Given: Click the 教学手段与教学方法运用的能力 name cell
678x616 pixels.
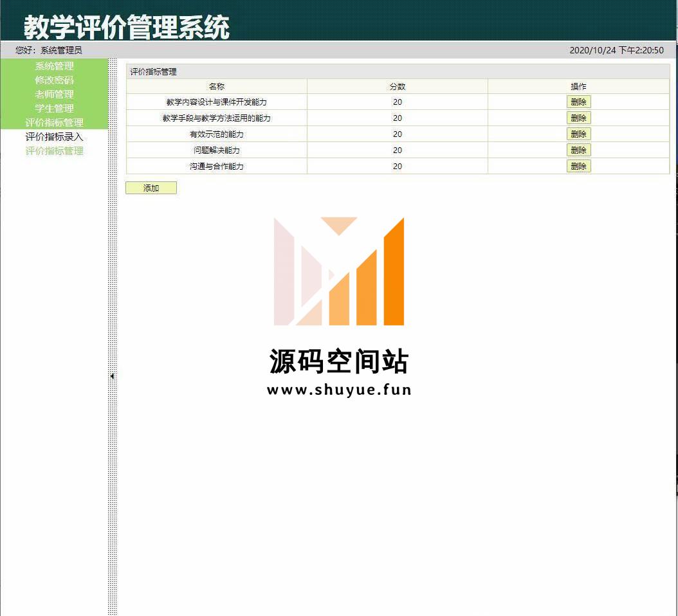Looking at the screenshot, I should tap(217, 118).
